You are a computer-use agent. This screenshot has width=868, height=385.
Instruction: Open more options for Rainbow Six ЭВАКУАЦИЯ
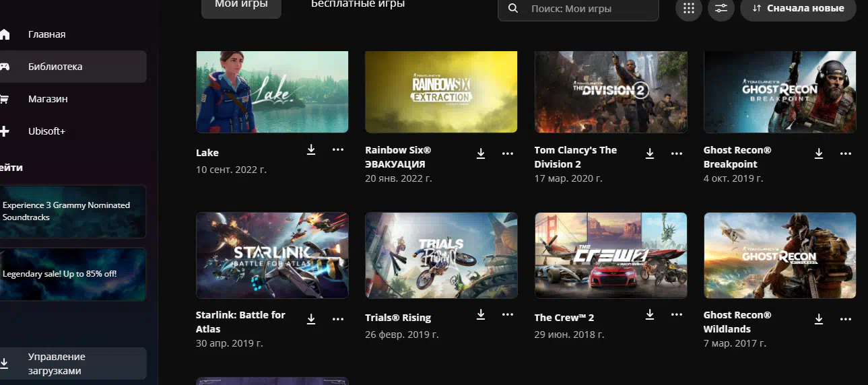tap(508, 153)
